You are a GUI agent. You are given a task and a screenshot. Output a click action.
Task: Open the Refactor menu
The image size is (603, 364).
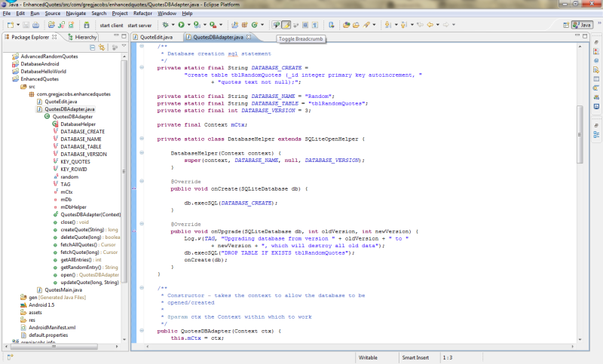point(142,14)
